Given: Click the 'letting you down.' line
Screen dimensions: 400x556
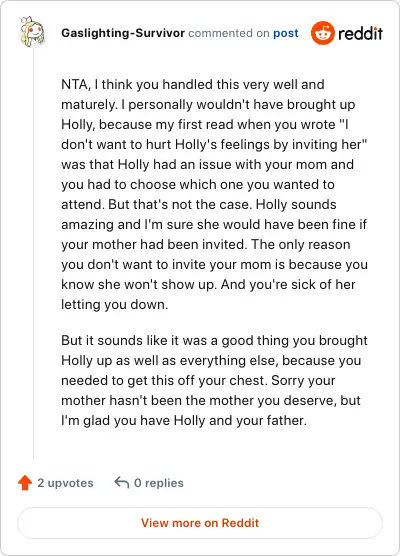Looking at the screenshot, I should 115,304.
